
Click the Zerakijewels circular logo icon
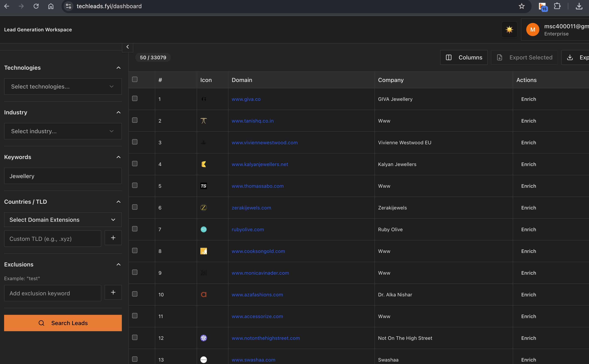(x=204, y=207)
